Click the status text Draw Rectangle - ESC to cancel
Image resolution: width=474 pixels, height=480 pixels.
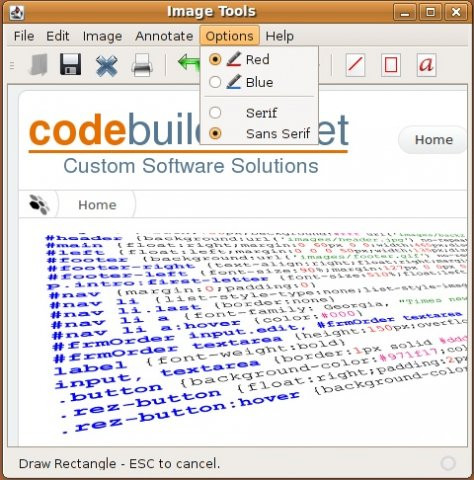pyautogui.click(x=119, y=464)
